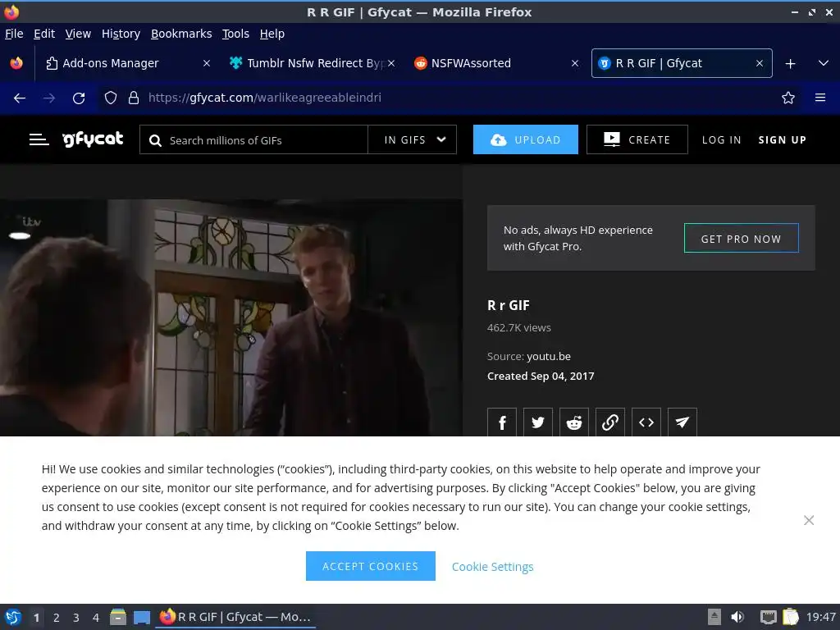This screenshot has width=840, height=630.
Task: Get the embed code
Action: coord(646,422)
